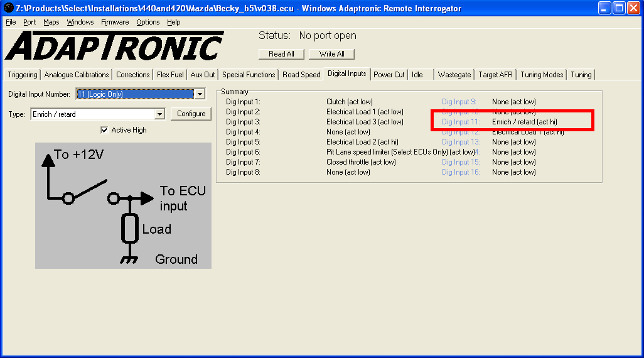Switch to the Flex Fuel tab
This screenshot has width=644, height=358.
click(170, 75)
